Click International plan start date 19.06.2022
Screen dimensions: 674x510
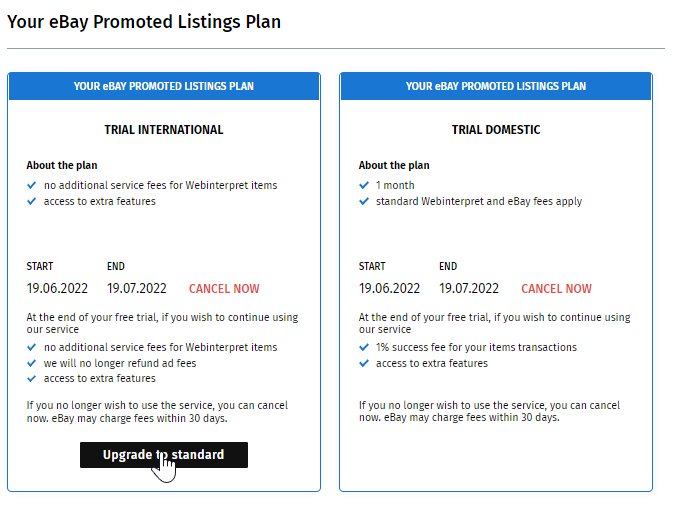pos(57,288)
